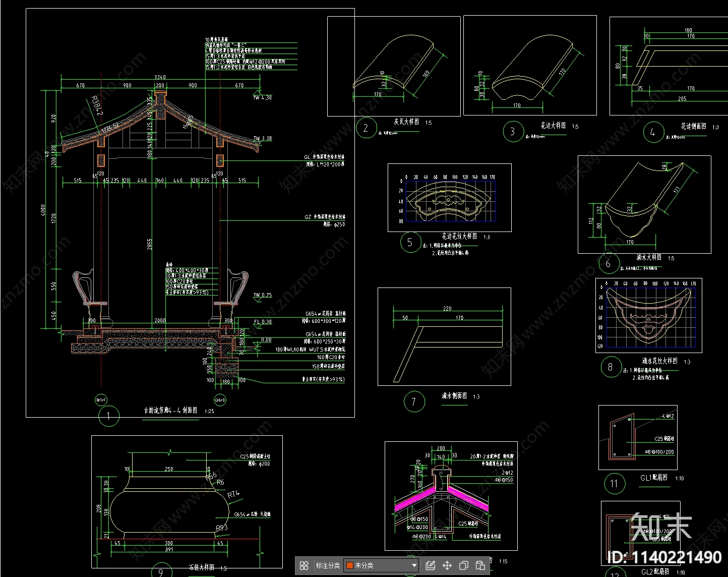Open the 未分类 annotation category dropdown

tap(381, 565)
